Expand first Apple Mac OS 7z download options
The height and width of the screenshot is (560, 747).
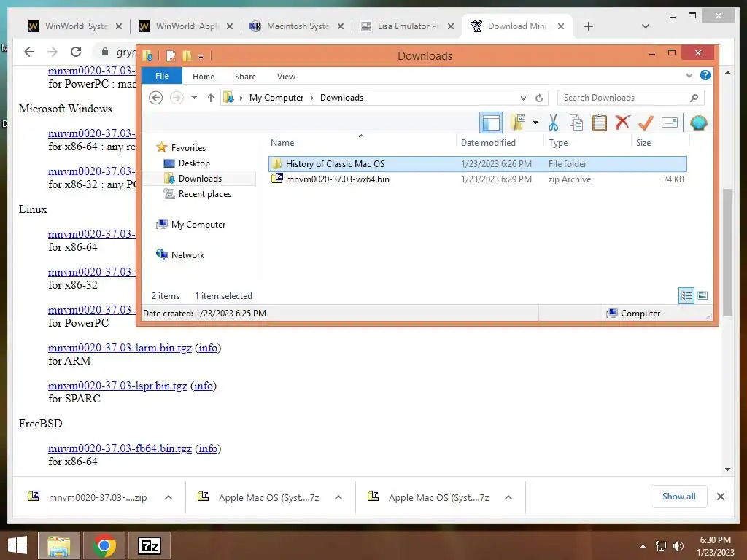tap(338, 497)
